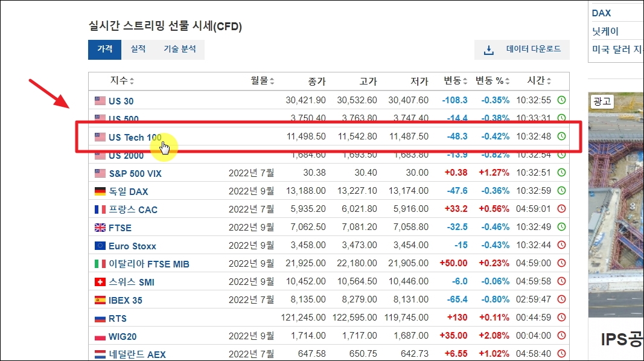Open the 독일 DAX index link
644x361 pixels.
tap(128, 191)
